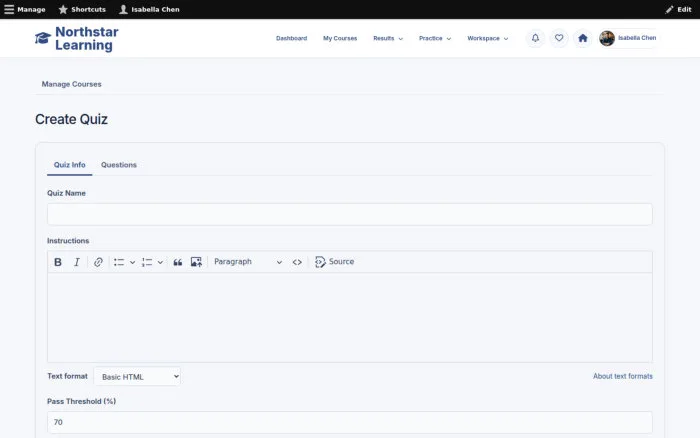
Task: Insert a bulleted list
Action: (119, 262)
